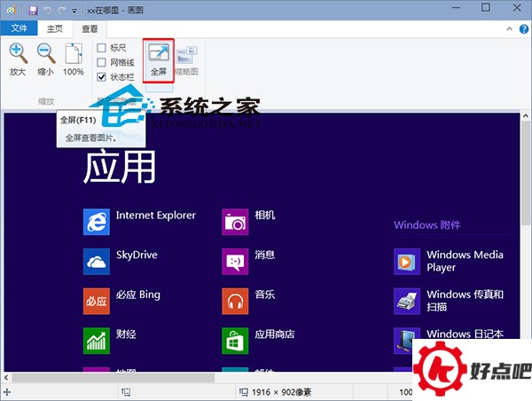The height and width of the screenshot is (401, 532).
Task: Click the Undo arrow in title bar
Action: coord(48,11)
